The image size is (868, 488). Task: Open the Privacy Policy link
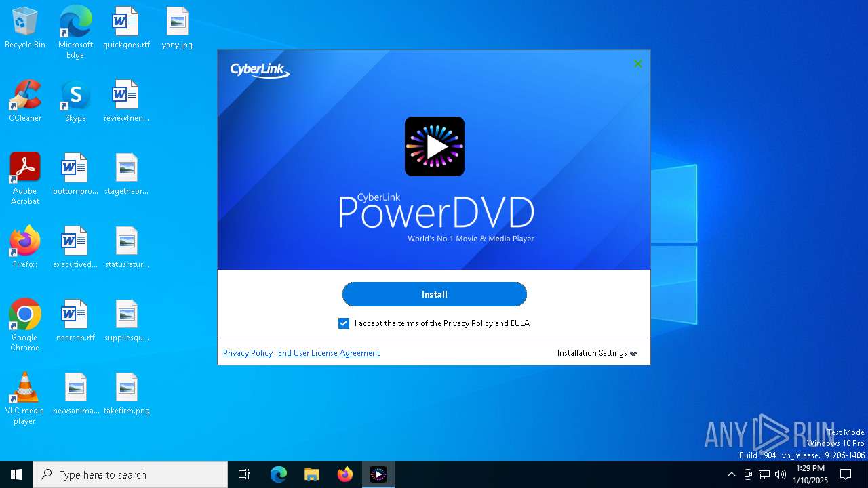click(248, 353)
